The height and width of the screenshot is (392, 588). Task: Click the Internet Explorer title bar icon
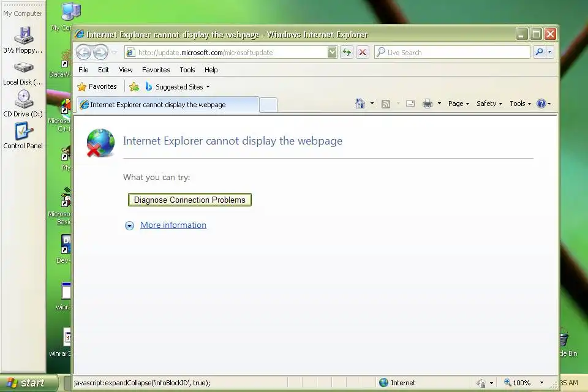tap(80, 34)
